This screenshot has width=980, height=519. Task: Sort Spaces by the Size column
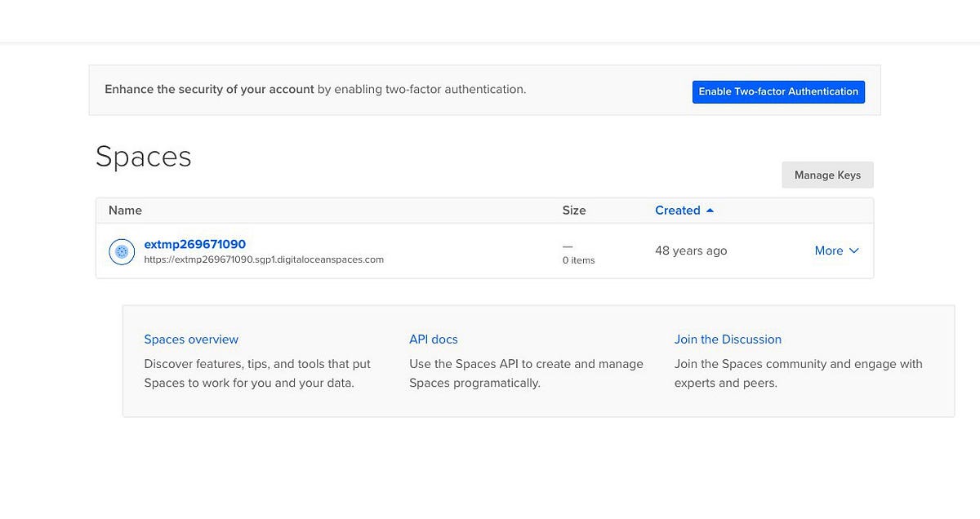click(x=574, y=210)
